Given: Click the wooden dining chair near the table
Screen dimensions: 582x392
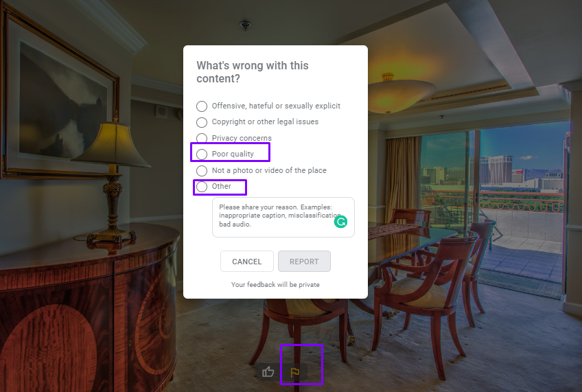Looking at the screenshot, I should point(427,297).
